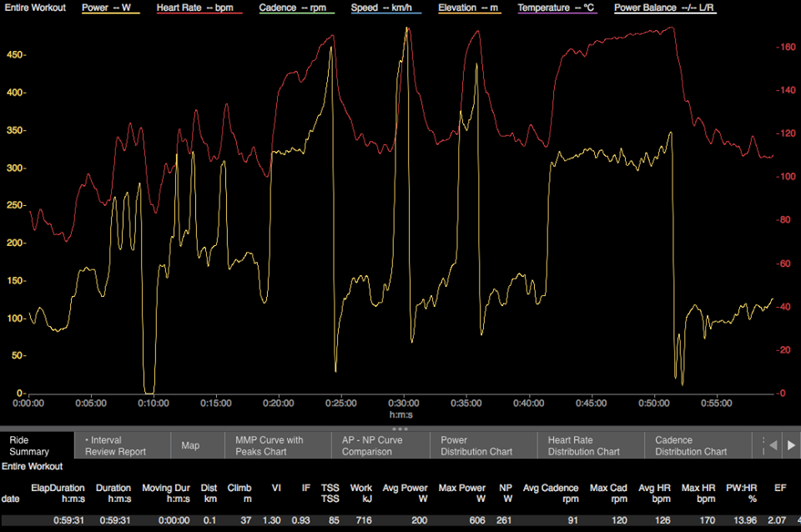Enable the Temperature channel in the legend

coord(557,8)
